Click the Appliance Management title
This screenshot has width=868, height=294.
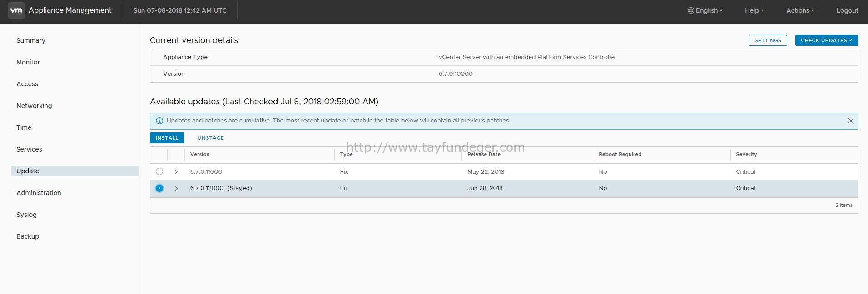[70, 10]
